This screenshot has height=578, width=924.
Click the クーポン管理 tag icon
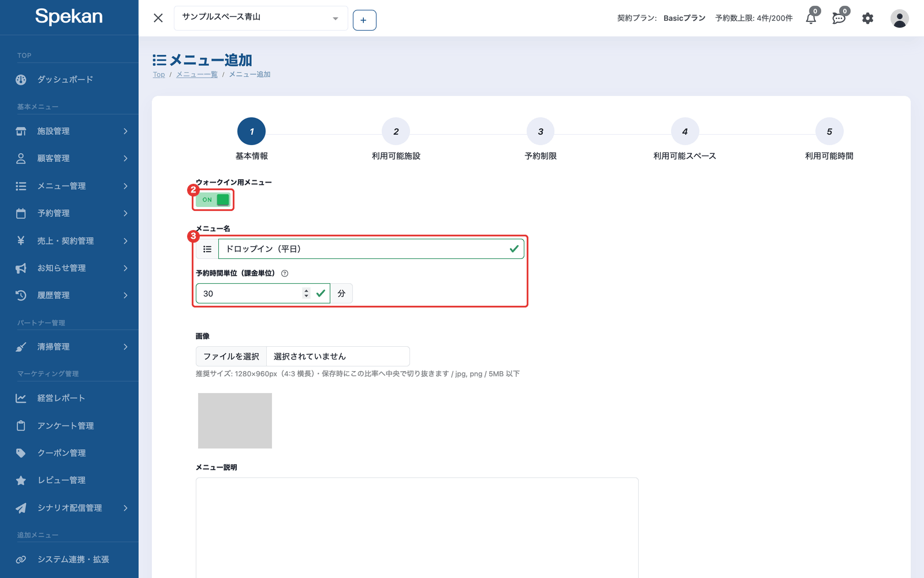tap(21, 453)
